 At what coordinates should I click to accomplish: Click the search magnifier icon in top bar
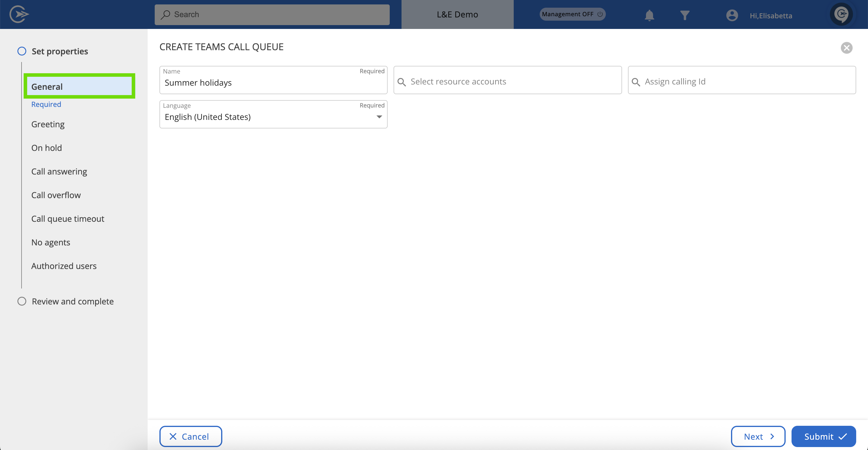point(165,14)
